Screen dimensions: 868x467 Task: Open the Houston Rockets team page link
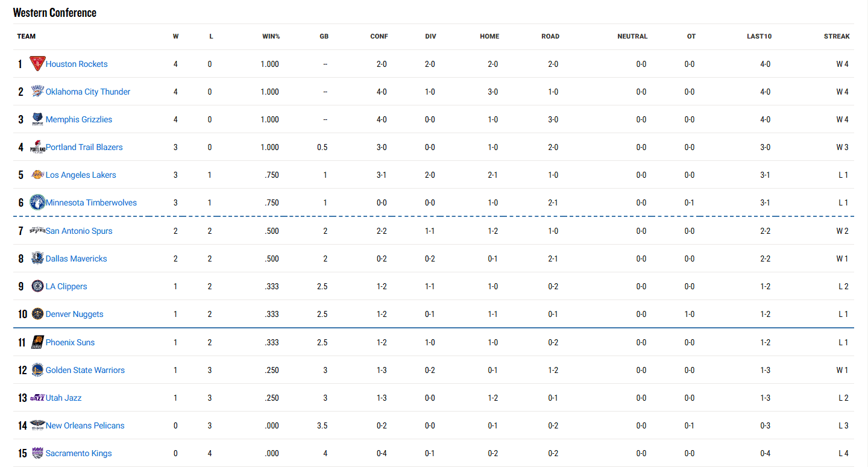(77, 64)
